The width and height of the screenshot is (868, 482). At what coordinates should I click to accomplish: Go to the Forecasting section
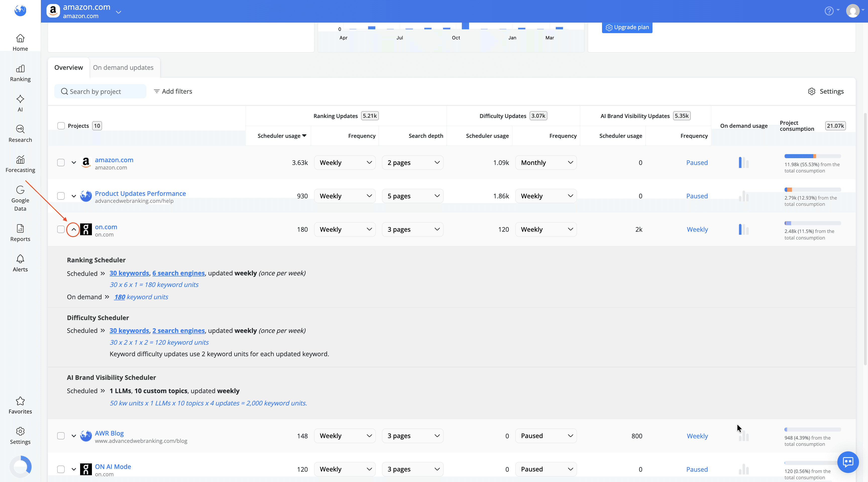(20, 164)
